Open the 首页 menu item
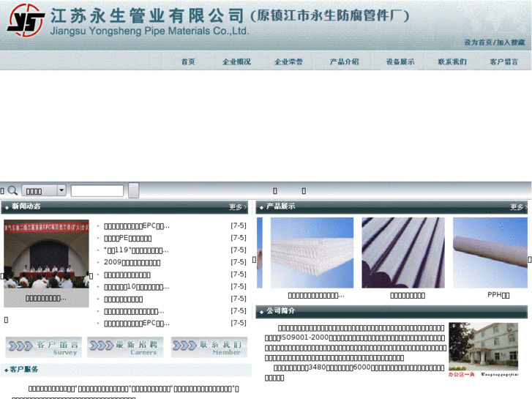Viewport: 532px width, 399px height. (x=188, y=61)
